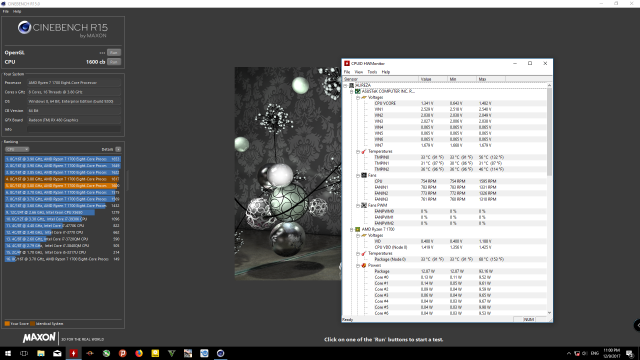Open HWMonitor File menu
This screenshot has height=360, width=640.
click(x=347, y=72)
